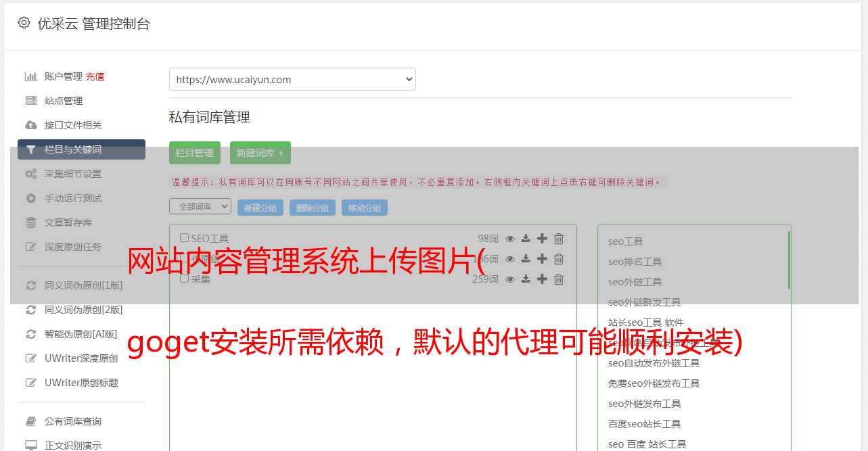This screenshot has width=868, height=451.
Task: Select keyword "免费seo外链发布工具"
Action: coord(654,383)
